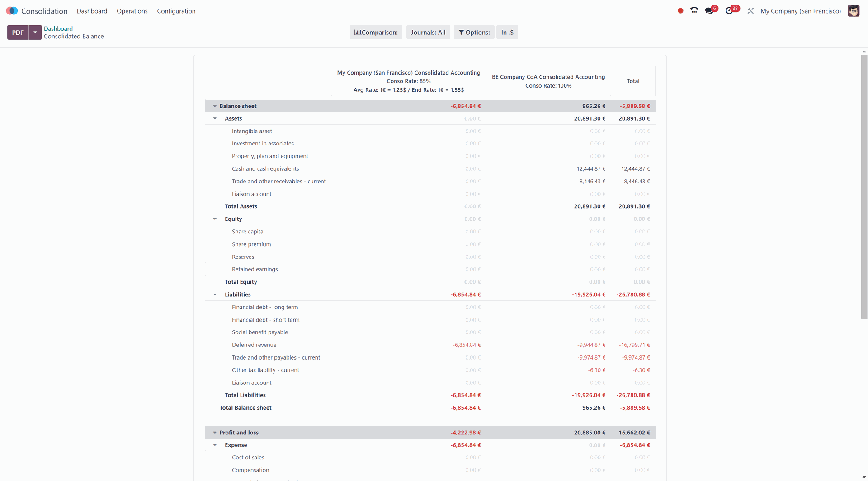Open the Comparison filter
Image resolution: width=868 pixels, height=481 pixels.
[x=376, y=32]
